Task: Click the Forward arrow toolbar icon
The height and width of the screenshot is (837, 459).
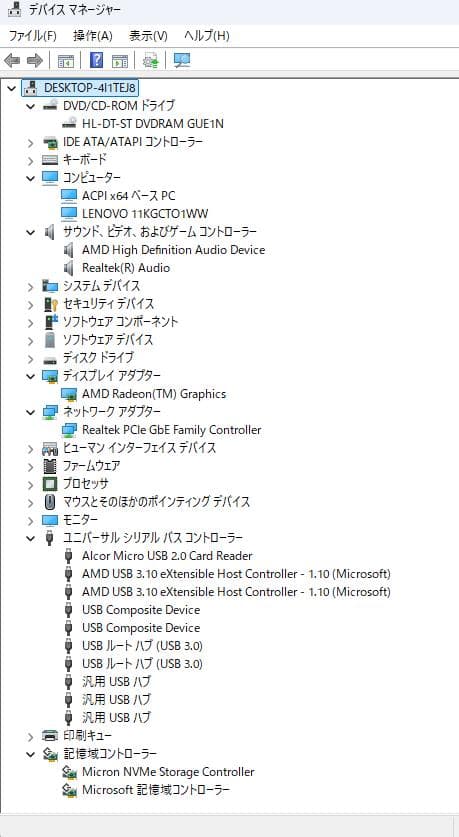Action: click(x=35, y=61)
